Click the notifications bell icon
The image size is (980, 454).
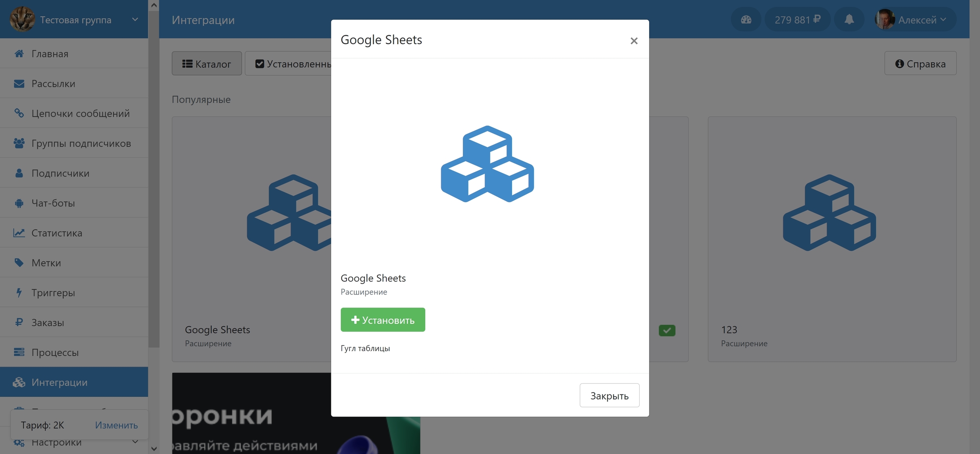pos(849,20)
